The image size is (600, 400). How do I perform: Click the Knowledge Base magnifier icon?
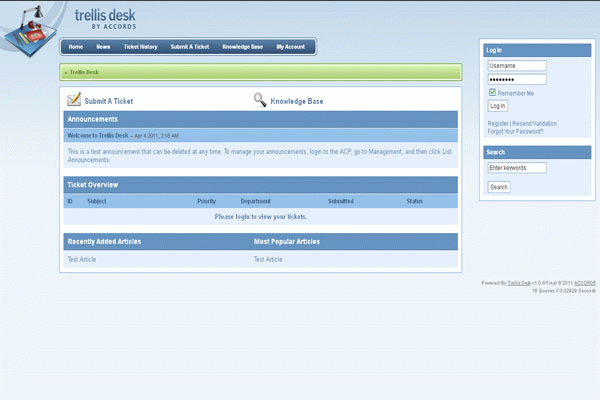point(260,100)
